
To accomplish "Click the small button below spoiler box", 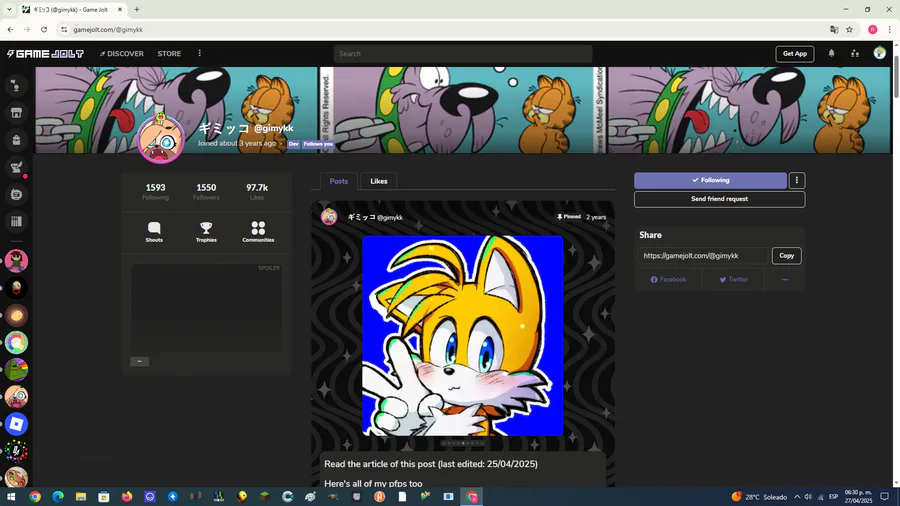I will tap(139, 361).
